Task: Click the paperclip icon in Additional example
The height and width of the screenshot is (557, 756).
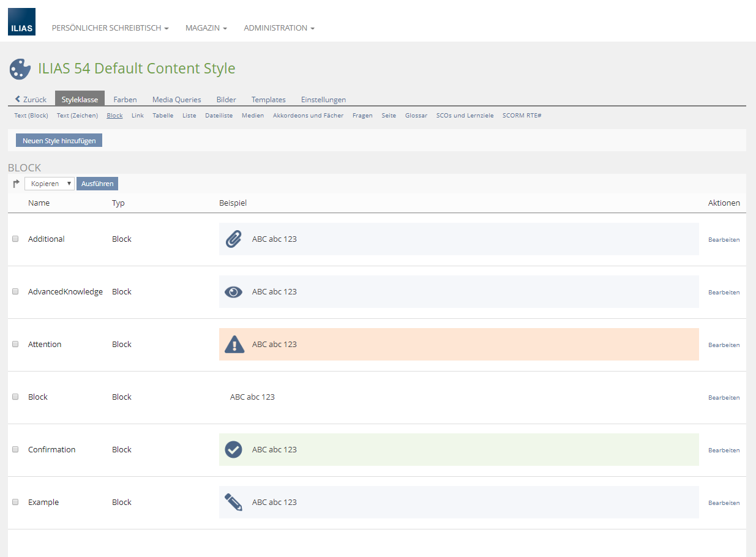Action: coord(233,239)
